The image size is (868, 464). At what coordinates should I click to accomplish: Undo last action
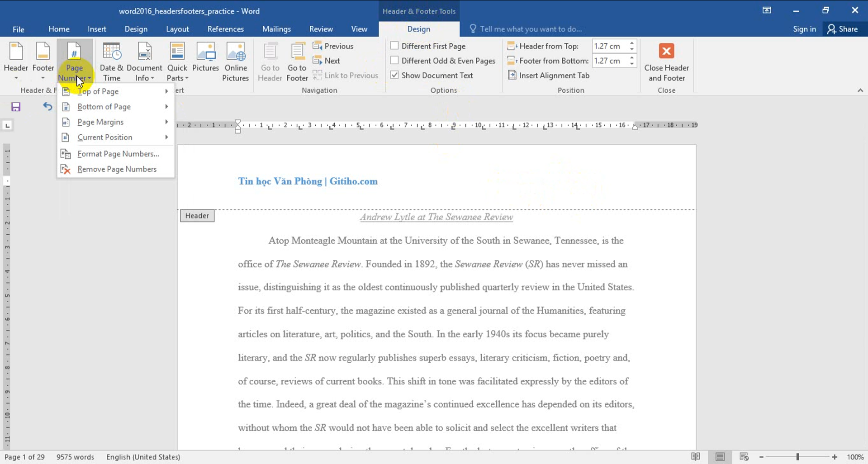pos(47,107)
